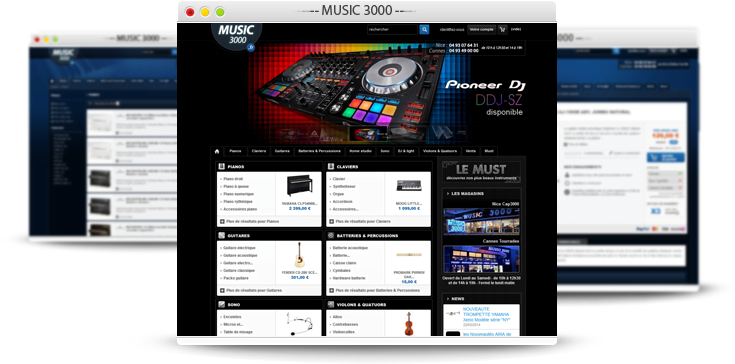Open the Guitare electrique link
Screen dimensions: 735x364
239,248
